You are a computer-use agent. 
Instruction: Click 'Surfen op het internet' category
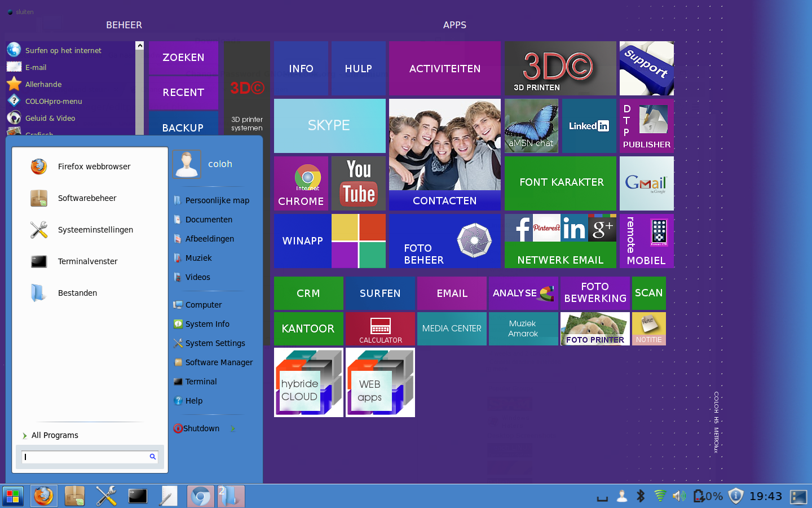pyautogui.click(x=63, y=50)
